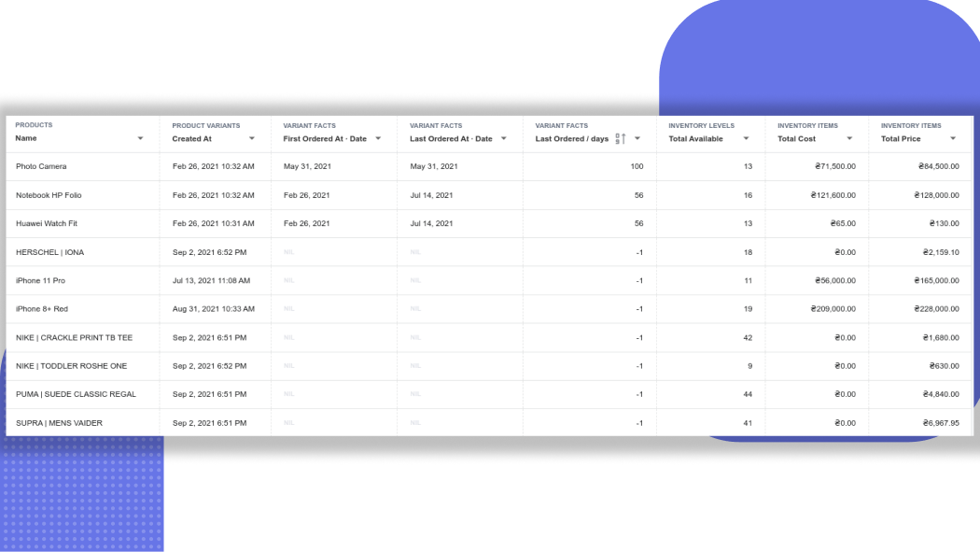Click the Total Price header label
The height and width of the screenshot is (552, 980).
pyautogui.click(x=901, y=139)
